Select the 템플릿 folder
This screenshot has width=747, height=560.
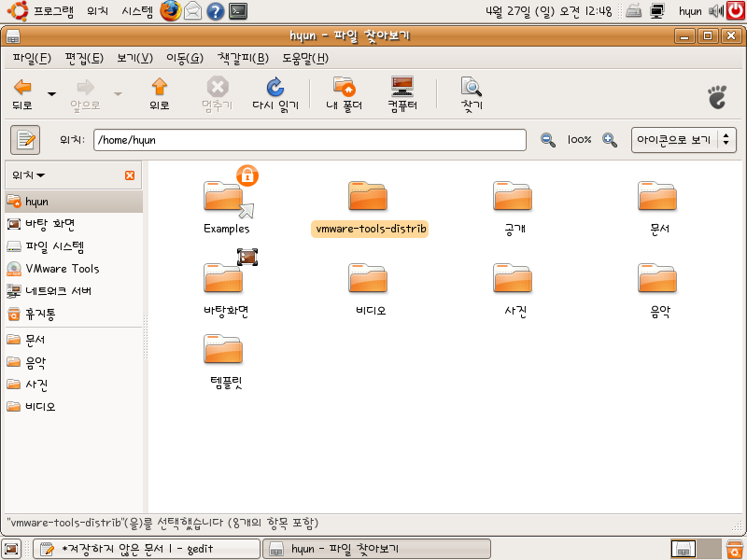(x=224, y=349)
